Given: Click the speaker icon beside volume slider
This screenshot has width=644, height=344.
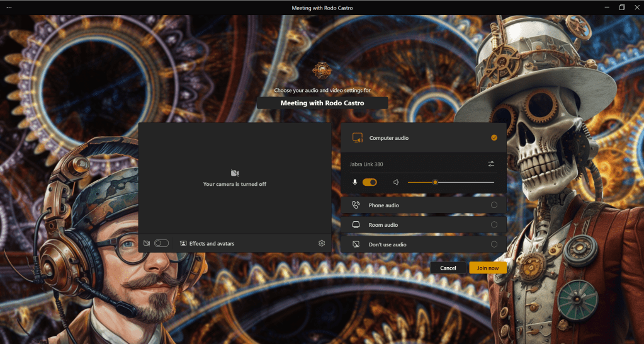Looking at the screenshot, I should coord(397,182).
